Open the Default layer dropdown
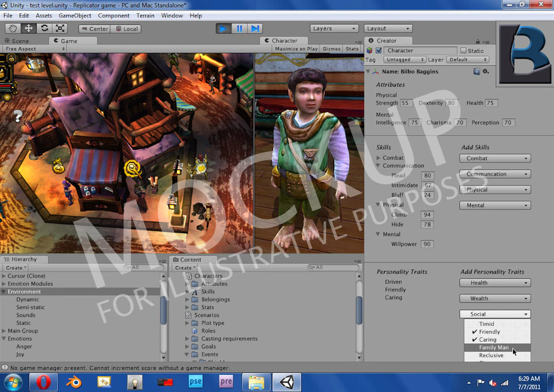 [x=468, y=60]
